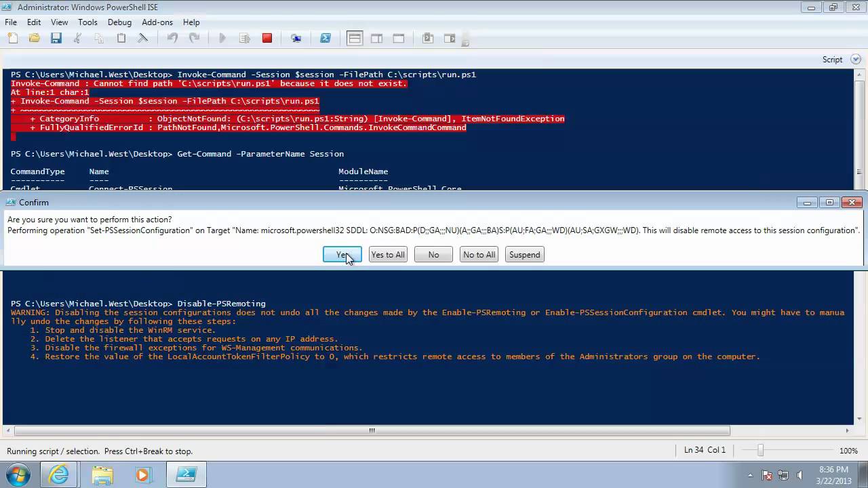This screenshot has height=488, width=868.
Task: Choose No to All in Confirm dialog
Action: 479,255
